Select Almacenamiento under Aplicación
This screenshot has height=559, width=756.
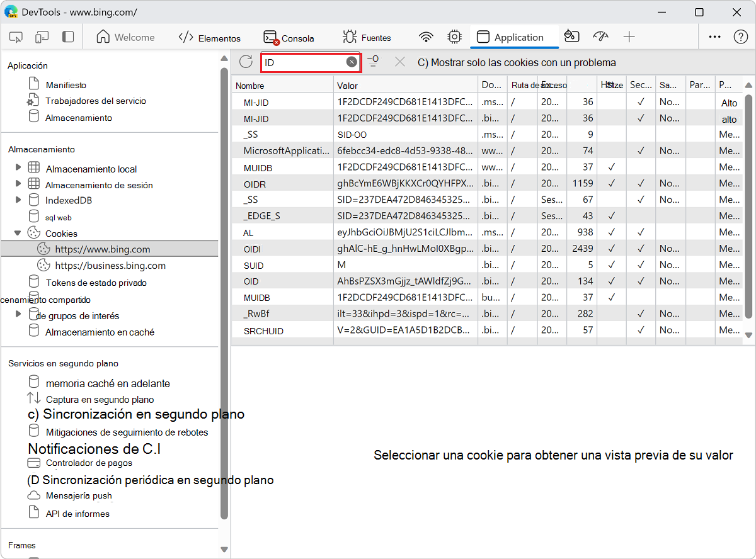pyautogui.click(x=78, y=118)
